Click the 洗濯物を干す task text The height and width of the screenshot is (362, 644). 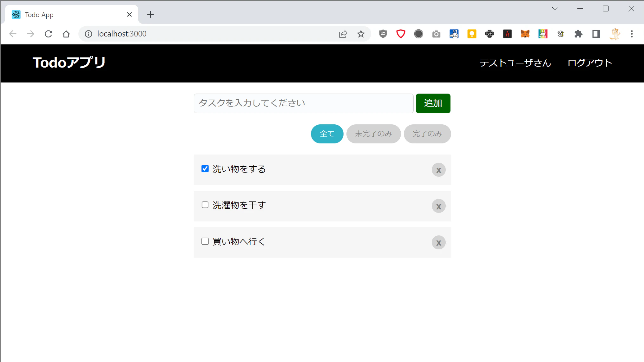239,205
